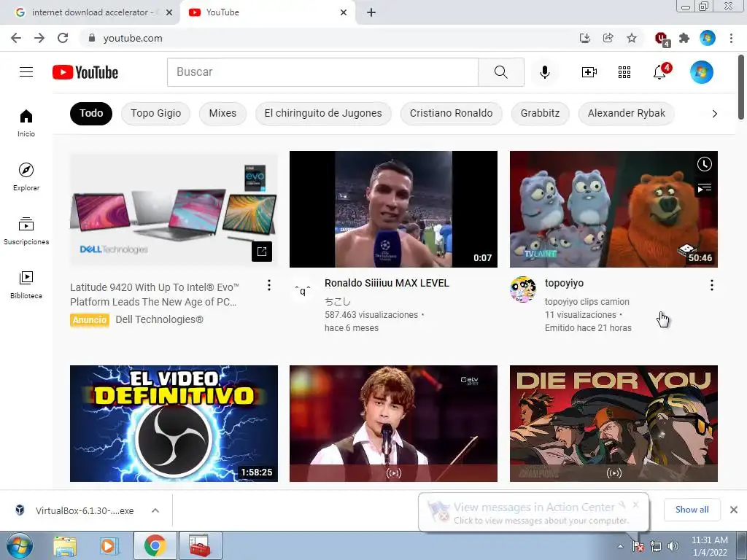Screen dimensions: 747x560
Task: Open Dell Technologies advertiser link
Action: click(x=159, y=319)
